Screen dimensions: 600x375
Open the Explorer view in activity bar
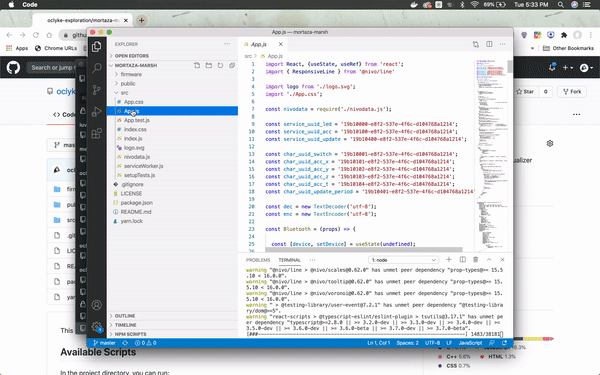coord(97,47)
